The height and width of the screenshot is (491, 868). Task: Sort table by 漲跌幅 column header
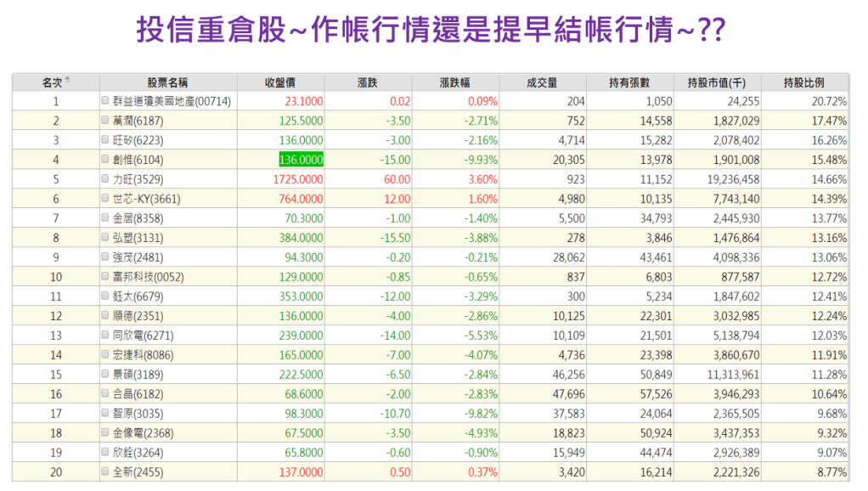coord(454,82)
